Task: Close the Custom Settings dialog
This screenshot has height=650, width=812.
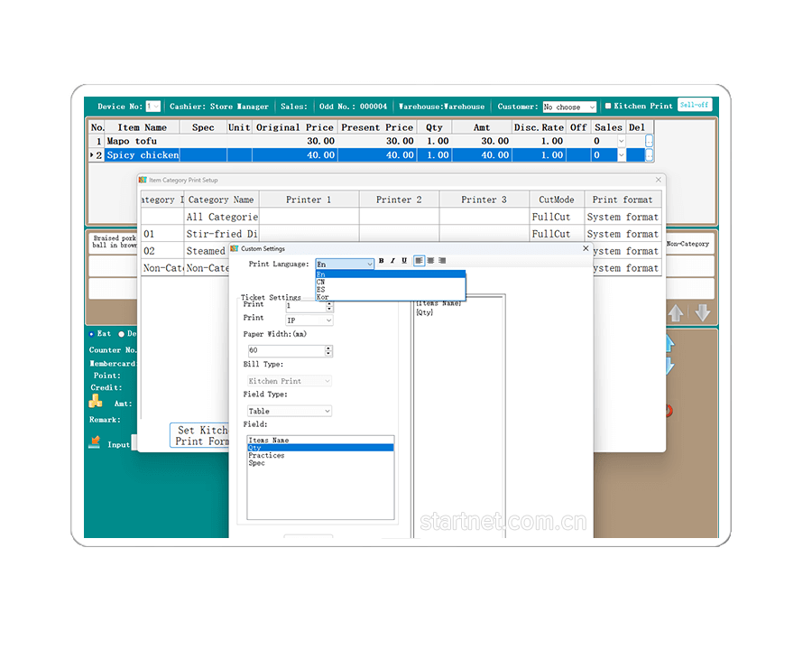Action: tap(586, 248)
